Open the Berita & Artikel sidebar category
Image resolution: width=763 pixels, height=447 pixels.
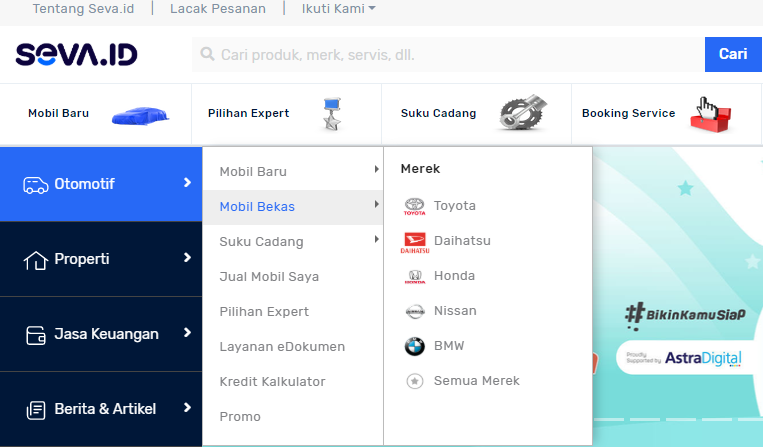(x=101, y=409)
